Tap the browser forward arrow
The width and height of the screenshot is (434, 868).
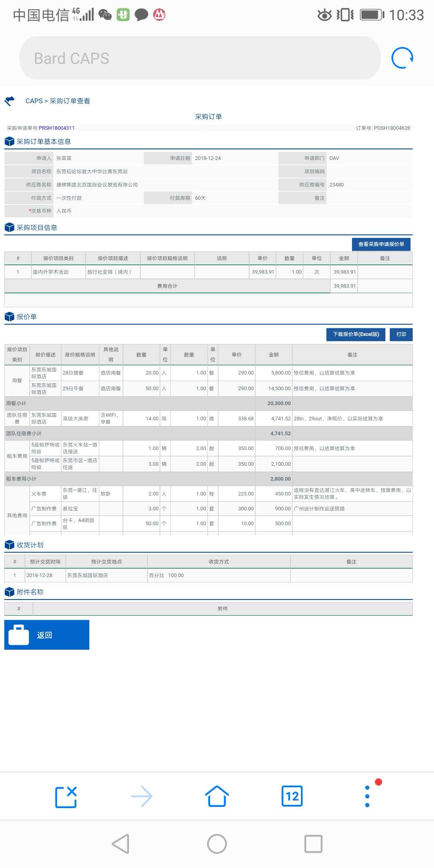pyautogui.click(x=142, y=796)
